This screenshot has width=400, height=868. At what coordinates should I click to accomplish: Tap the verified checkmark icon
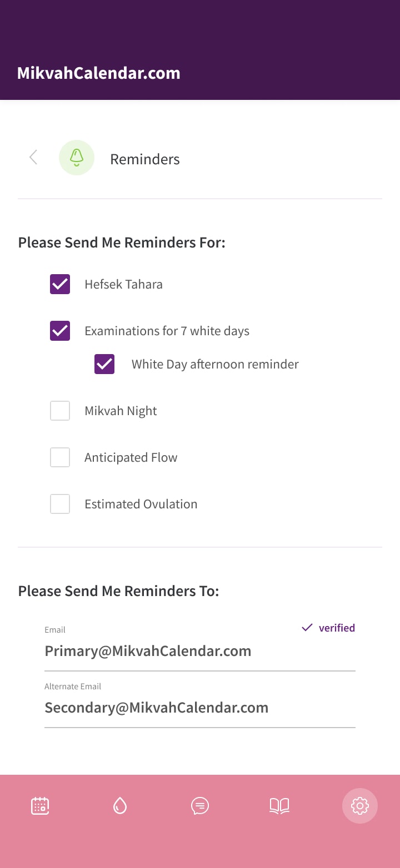[307, 628]
